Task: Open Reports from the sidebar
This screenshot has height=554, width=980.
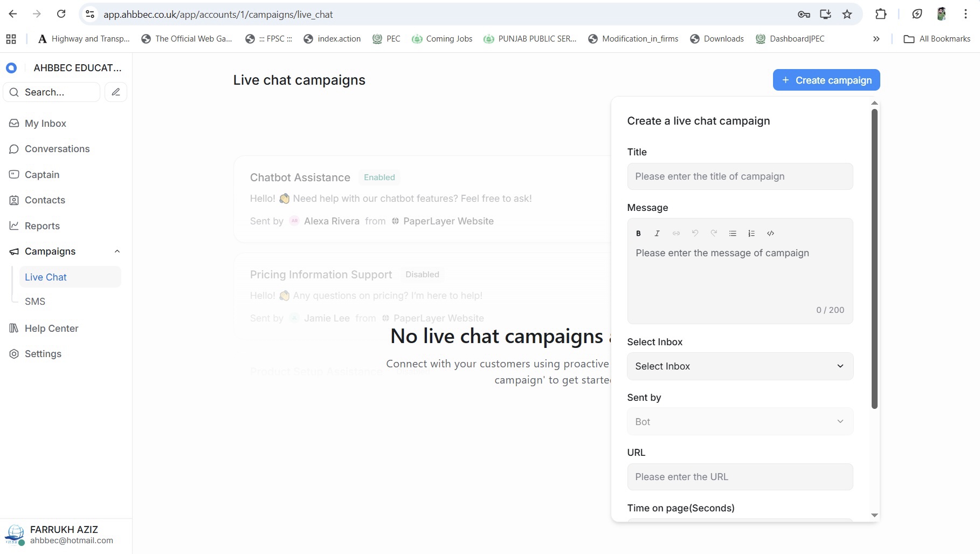Action: (42, 226)
